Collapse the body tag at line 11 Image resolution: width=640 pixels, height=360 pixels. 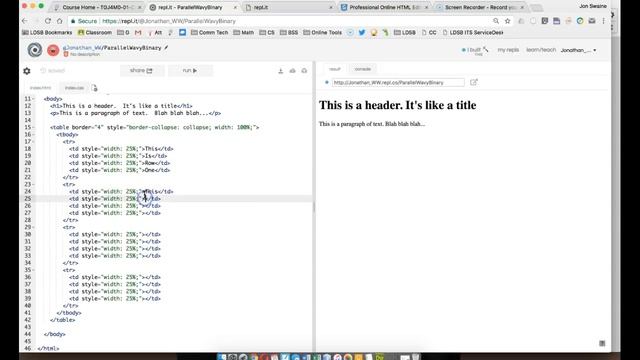click(x=33, y=99)
